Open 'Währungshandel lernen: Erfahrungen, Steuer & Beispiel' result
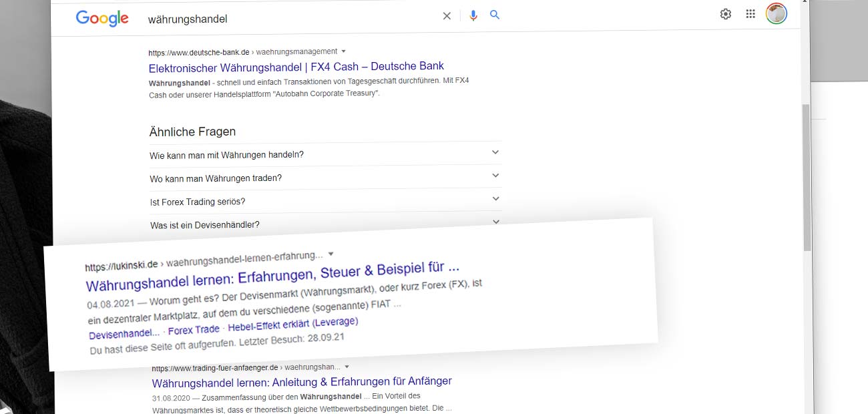Screen dimensions: 868x414 pos(273,276)
